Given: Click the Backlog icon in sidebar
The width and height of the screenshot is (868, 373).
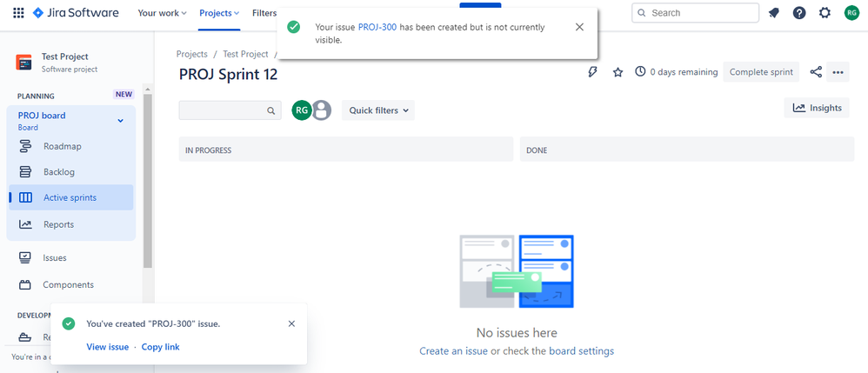Looking at the screenshot, I should (x=25, y=172).
